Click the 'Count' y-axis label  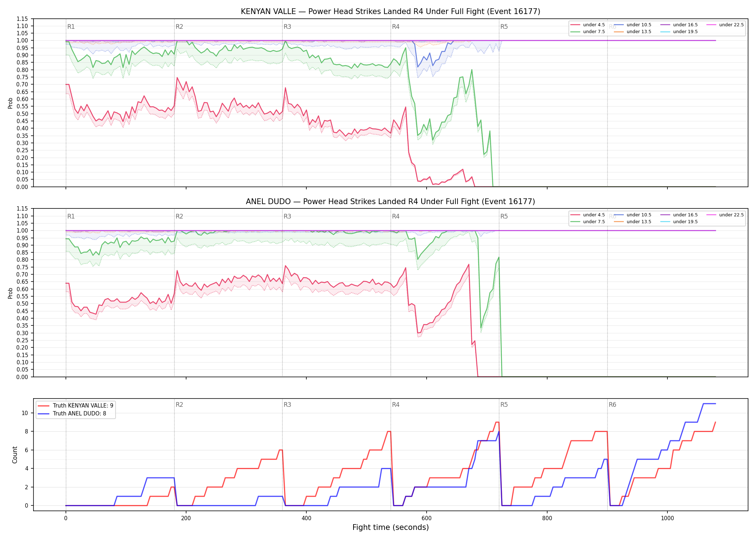coord(15,455)
